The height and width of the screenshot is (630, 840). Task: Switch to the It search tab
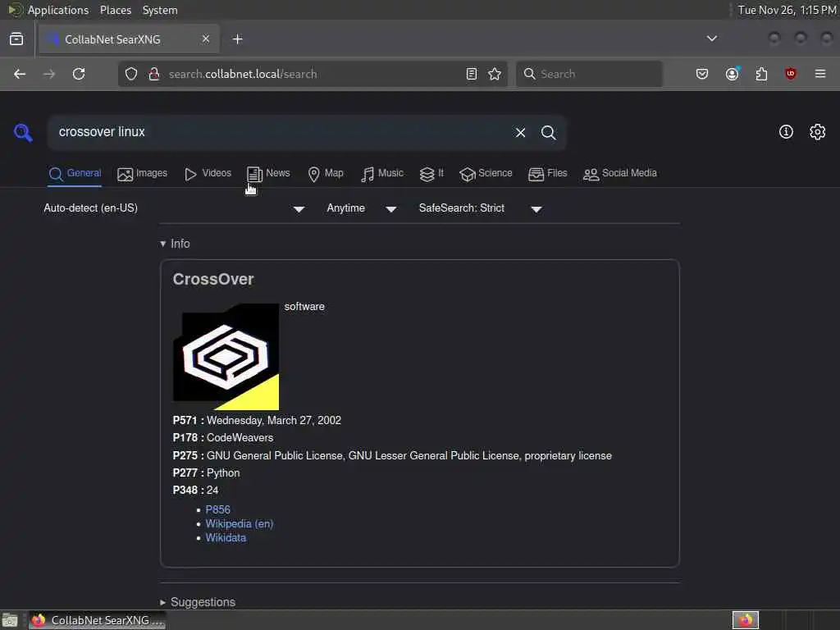pos(431,174)
